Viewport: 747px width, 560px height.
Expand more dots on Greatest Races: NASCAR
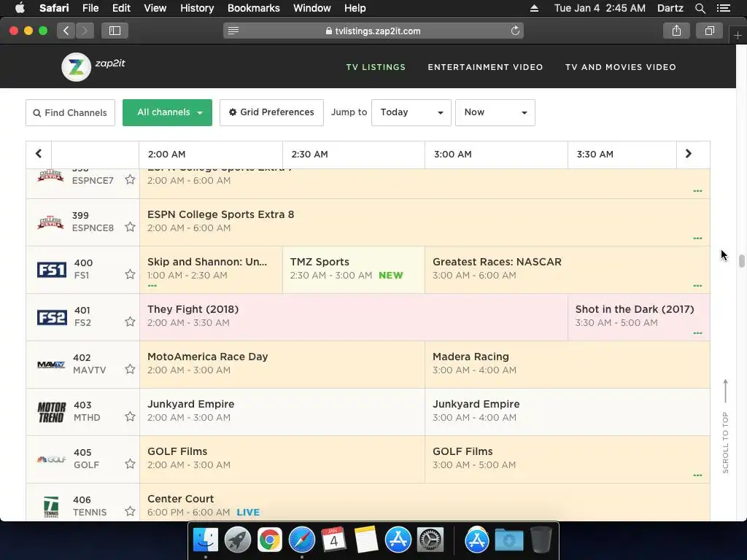pyautogui.click(x=697, y=286)
